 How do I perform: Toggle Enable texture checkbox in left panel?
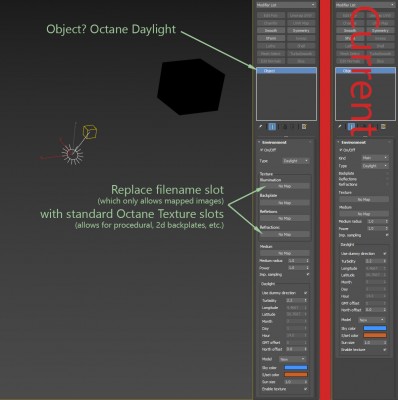point(305,389)
